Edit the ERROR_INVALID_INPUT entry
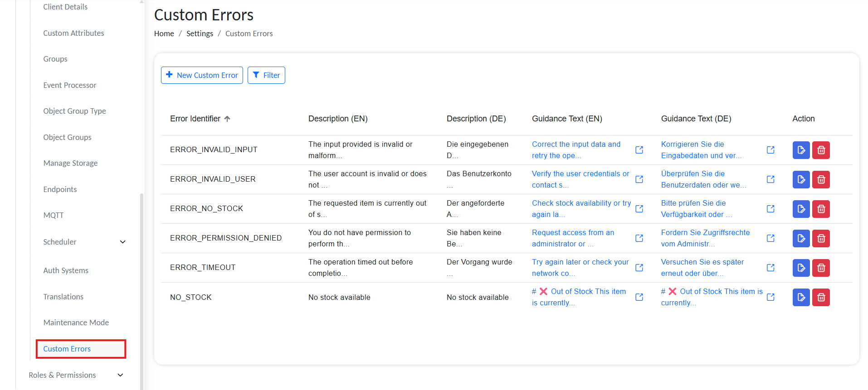This screenshot has height=390, width=868. pyautogui.click(x=801, y=150)
